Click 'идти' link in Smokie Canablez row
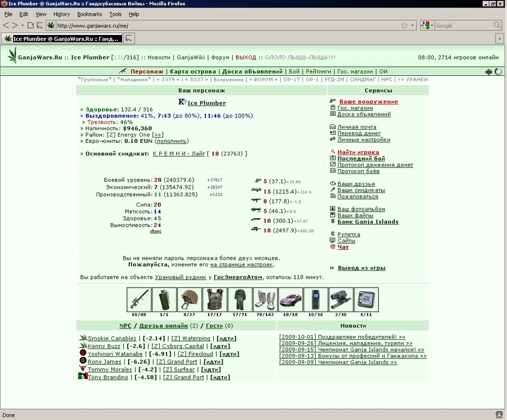 [x=226, y=339]
